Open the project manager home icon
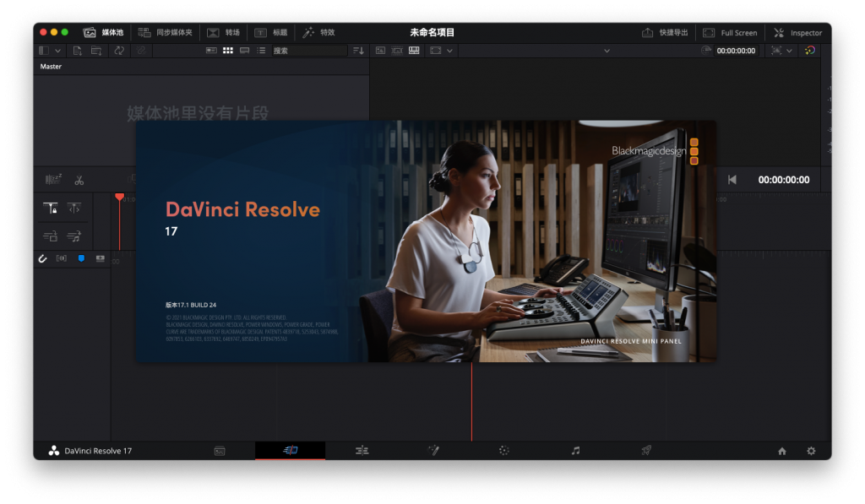865x504 pixels. 782,451
